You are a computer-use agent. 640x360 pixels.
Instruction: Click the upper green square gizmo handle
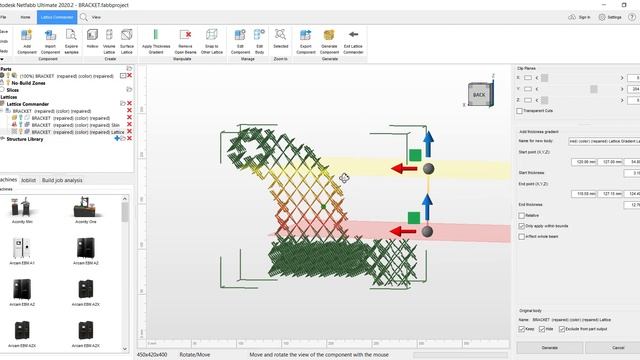[415, 155]
